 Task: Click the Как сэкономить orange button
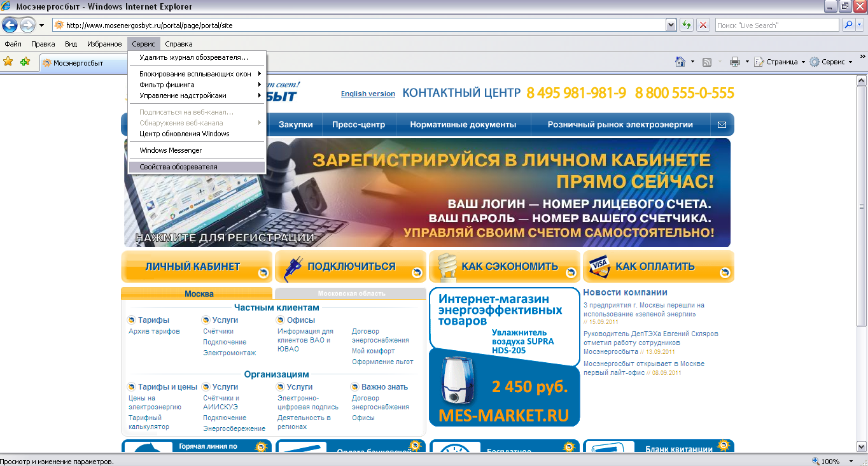point(505,267)
